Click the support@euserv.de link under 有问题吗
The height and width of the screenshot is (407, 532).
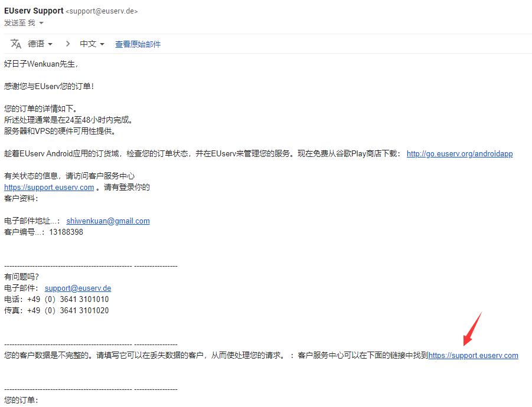tap(78, 288)
